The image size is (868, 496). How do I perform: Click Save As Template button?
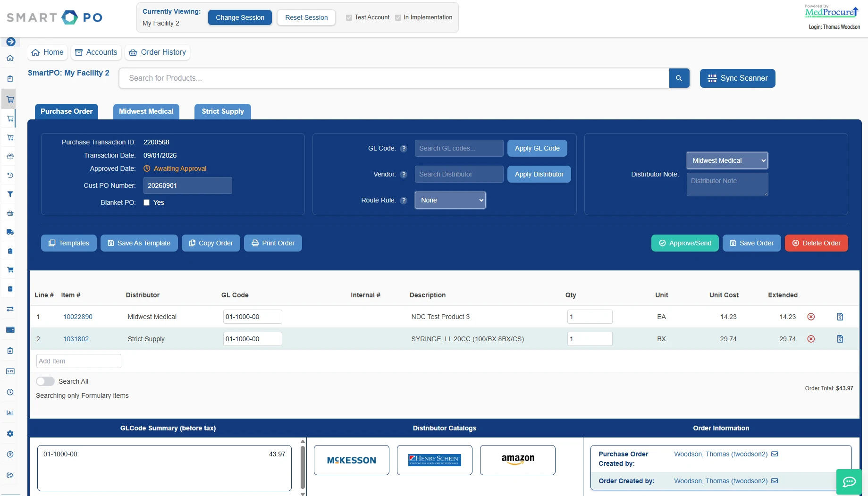139,243
